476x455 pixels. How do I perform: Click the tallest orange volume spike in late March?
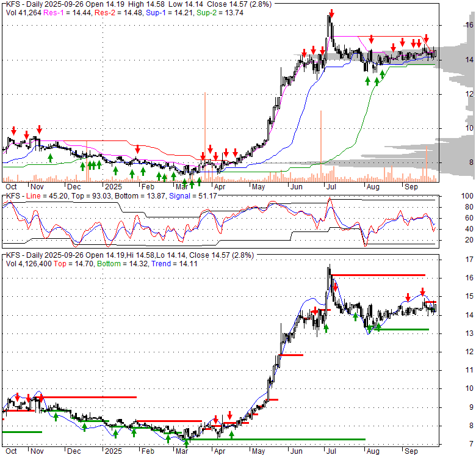click(205, 137)
